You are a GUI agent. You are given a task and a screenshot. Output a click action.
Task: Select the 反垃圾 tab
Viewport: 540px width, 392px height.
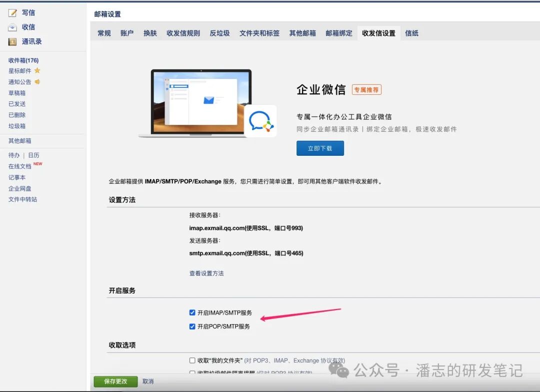click(x=219, y=33)
